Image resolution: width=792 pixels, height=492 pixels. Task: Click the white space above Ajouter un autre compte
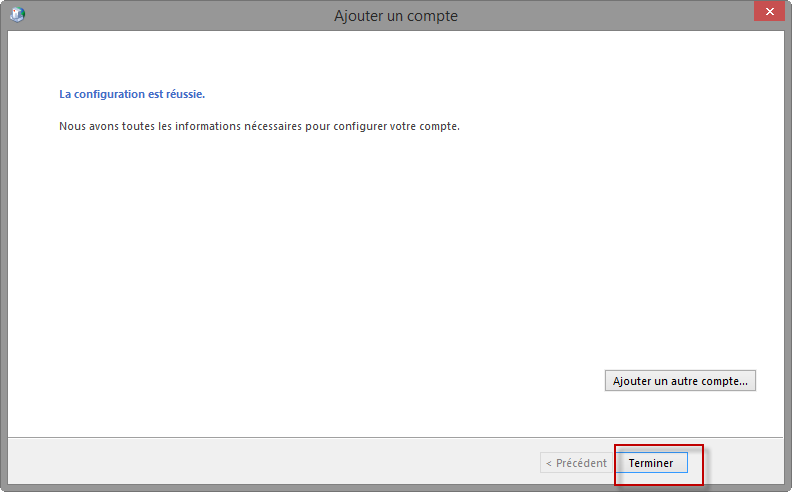tap(680, 330)
